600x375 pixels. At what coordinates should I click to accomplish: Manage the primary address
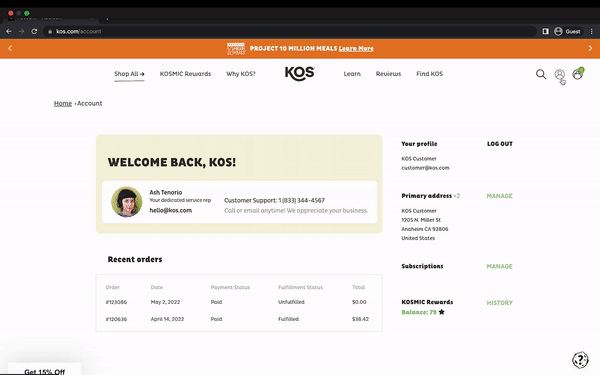[x=499, y=196]
